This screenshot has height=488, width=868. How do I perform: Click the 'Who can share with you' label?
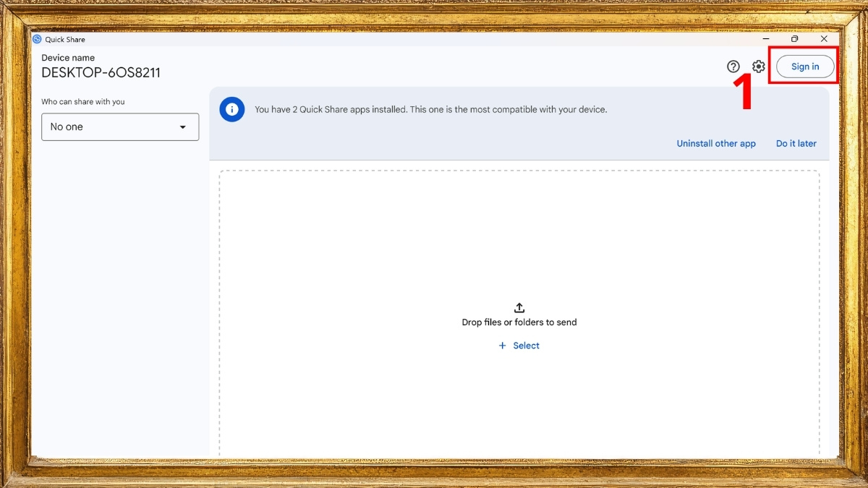(83, 102)
